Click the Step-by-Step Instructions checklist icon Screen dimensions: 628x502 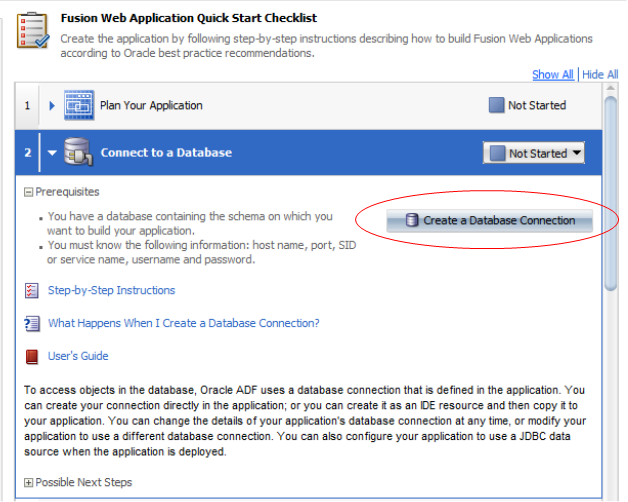click(x=32, y=290)
